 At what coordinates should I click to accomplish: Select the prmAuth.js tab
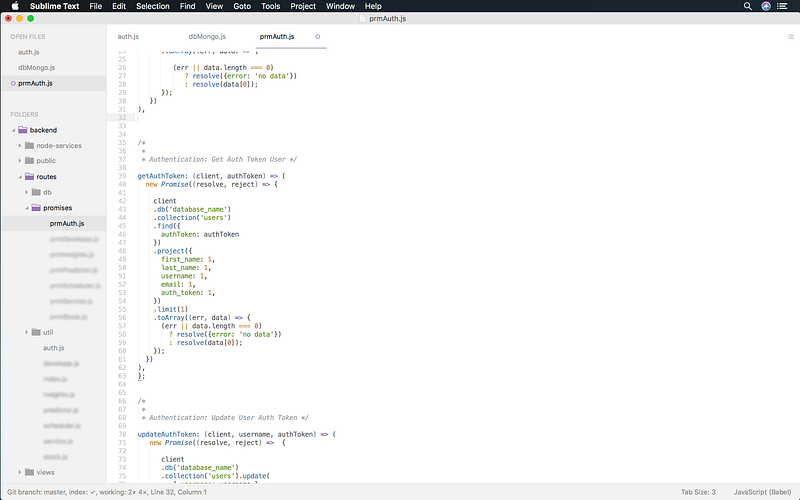click(x=277, y=37)
